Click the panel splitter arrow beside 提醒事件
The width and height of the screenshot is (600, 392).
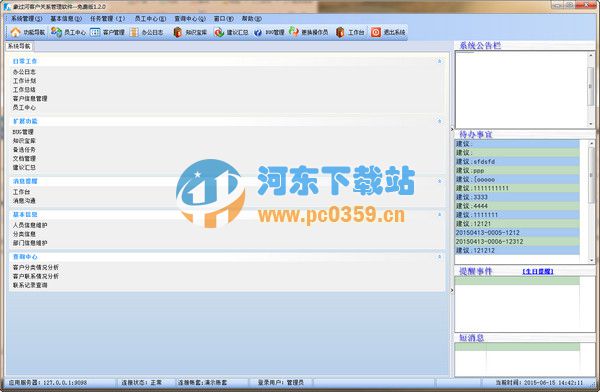(x=452, y=291)
